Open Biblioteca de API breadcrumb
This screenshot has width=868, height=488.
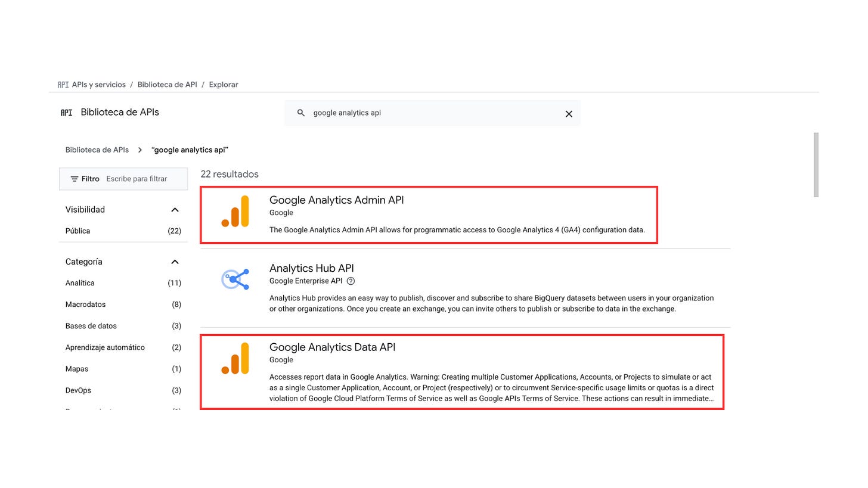tap(167, 85)
